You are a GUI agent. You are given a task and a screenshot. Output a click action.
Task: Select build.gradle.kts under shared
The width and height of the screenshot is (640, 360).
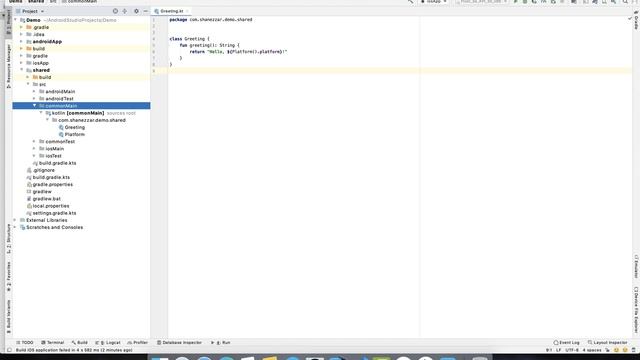pos(57,163)
